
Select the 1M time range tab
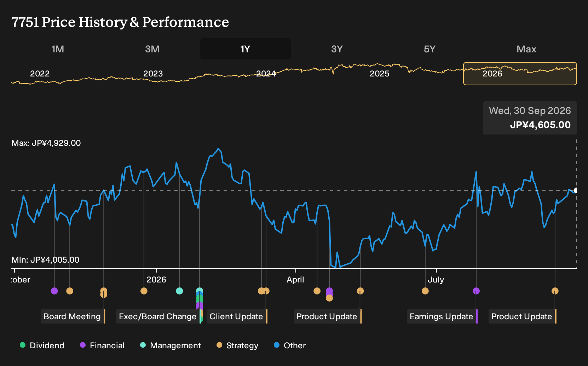[58, 49]
